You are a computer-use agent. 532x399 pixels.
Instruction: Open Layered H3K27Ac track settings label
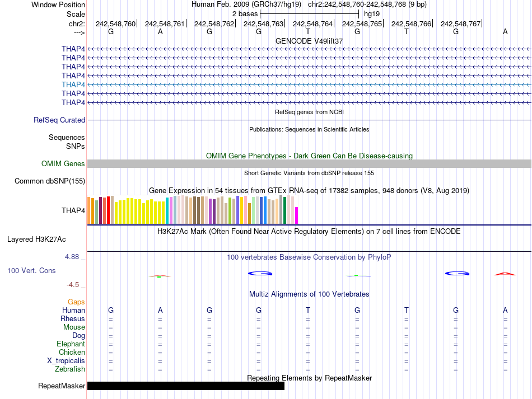pyautogui.click(x=36, y=239)
